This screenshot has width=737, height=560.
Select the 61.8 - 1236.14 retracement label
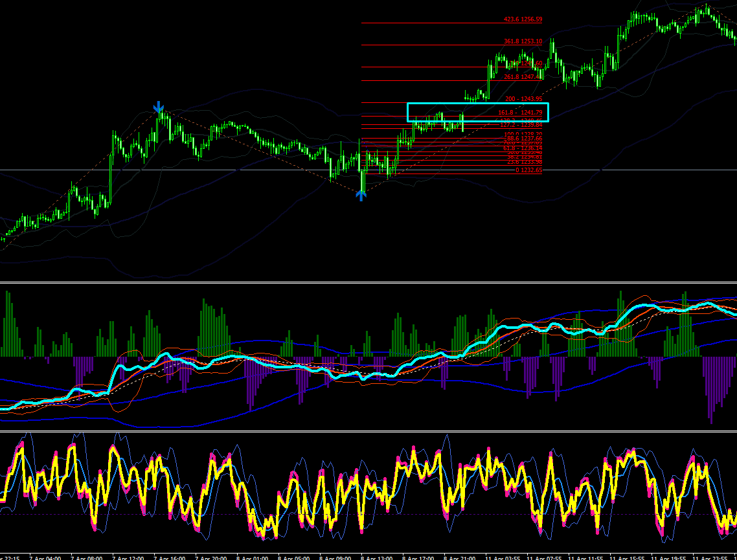pos(523,148)
